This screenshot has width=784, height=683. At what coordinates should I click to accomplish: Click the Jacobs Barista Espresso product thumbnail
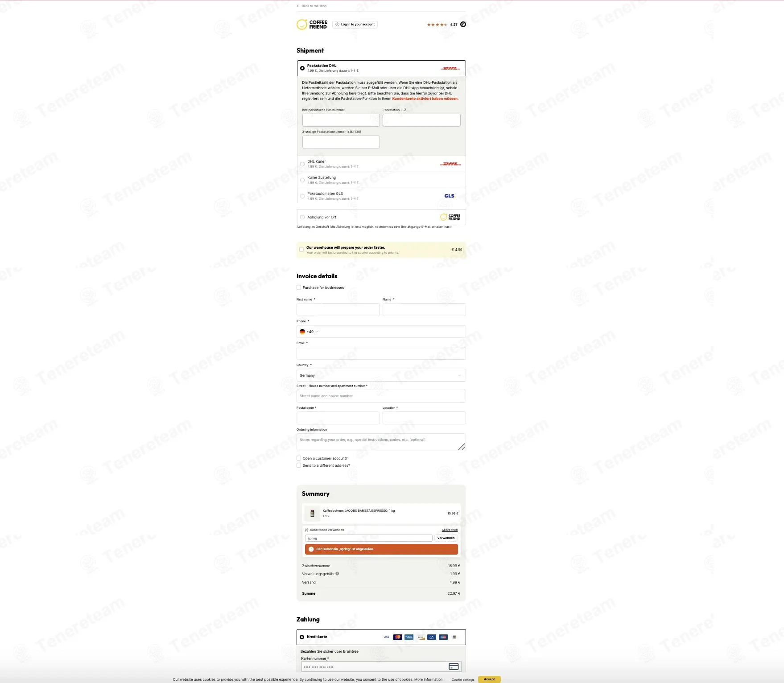pos(312,513)
